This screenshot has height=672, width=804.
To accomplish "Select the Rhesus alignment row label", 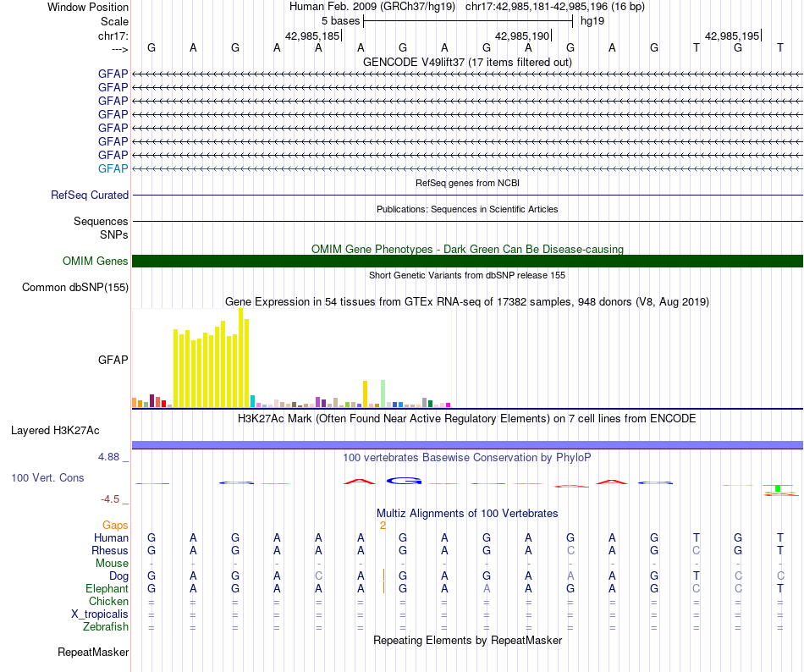I will coord(110,550).
